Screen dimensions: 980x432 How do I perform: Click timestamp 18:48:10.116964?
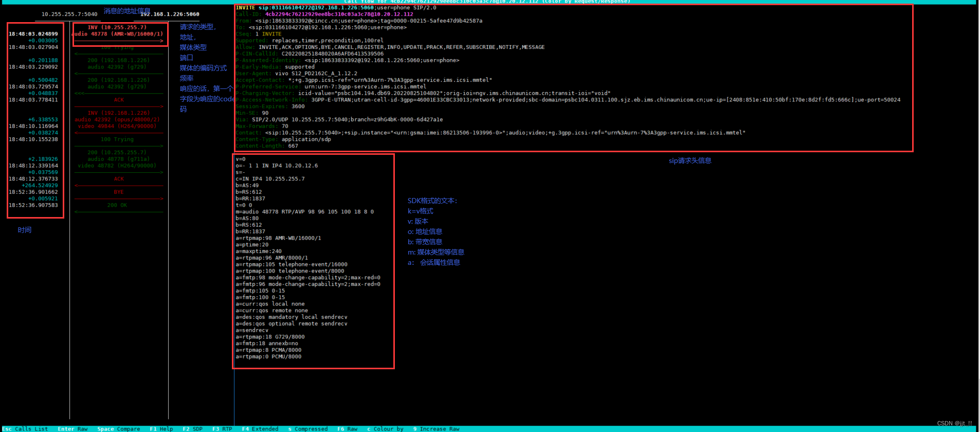(33, 126)
